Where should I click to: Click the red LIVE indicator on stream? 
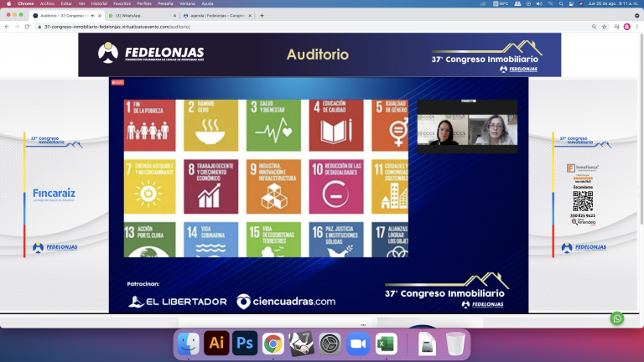tap(117, 82)
